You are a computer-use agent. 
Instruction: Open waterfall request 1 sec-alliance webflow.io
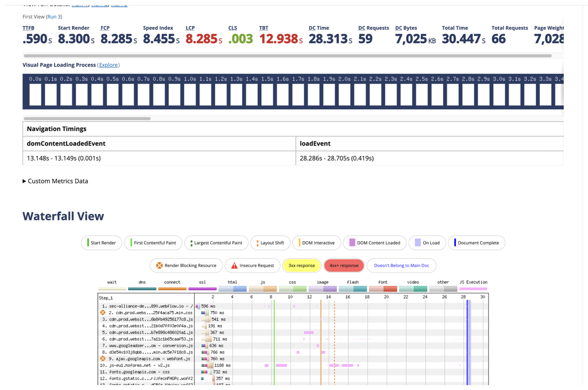pyautogui.click(x=146, y=306)
